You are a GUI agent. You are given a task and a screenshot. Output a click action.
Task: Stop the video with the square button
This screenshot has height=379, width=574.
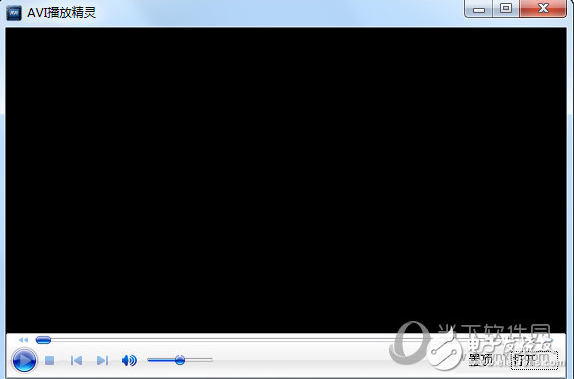(x=49, y=360)
